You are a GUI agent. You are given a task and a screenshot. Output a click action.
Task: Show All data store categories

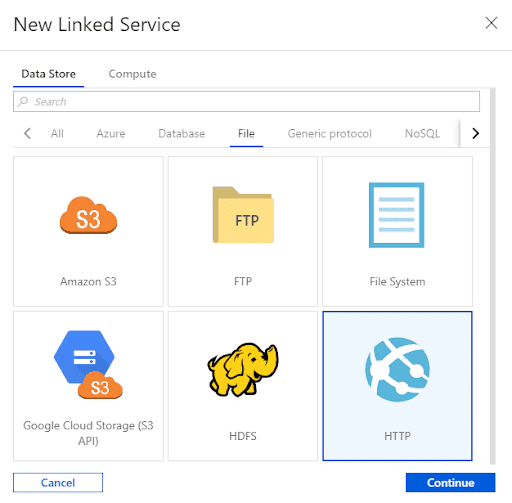(57, 134)
